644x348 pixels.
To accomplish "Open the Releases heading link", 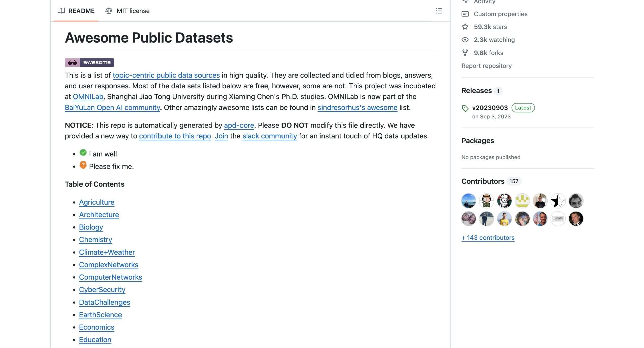I will 476,91.
